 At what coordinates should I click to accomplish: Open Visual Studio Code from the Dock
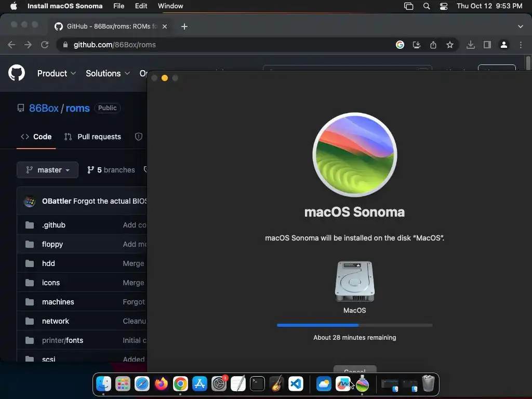point(296,384)
